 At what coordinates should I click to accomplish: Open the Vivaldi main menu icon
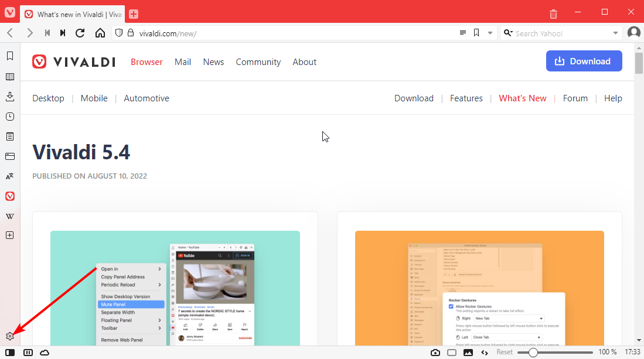pos(10,12)
